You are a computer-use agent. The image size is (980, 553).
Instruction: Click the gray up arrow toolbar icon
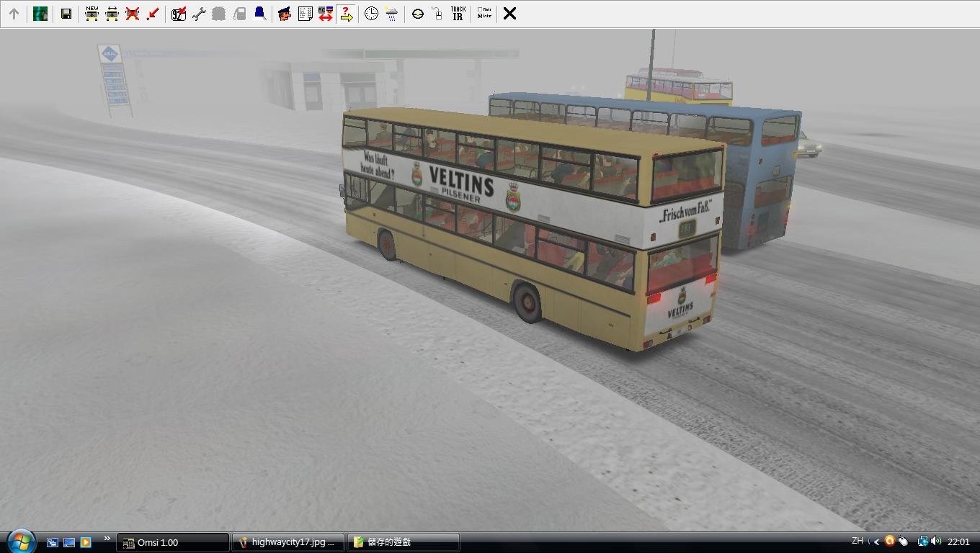click(14, 14)
